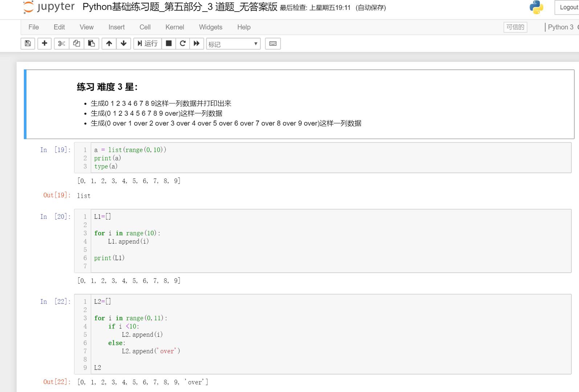Open the command palette keyboard icon
Screen dimensions: 579x392
point(273,44)
